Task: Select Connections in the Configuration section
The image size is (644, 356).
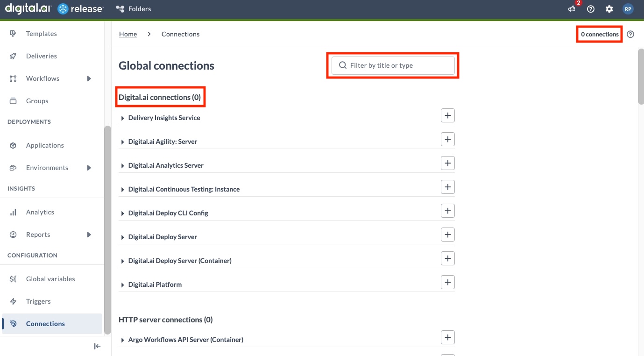Action: 45,323
